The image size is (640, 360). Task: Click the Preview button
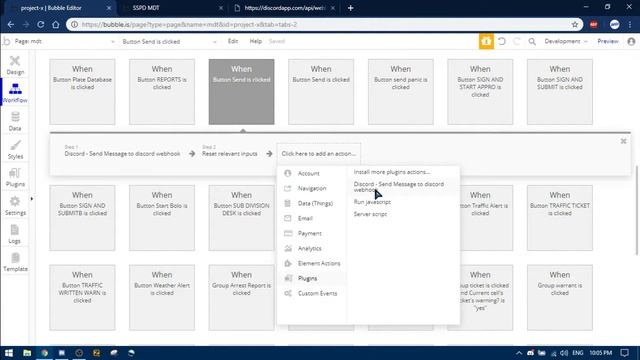tap(608, 41)
